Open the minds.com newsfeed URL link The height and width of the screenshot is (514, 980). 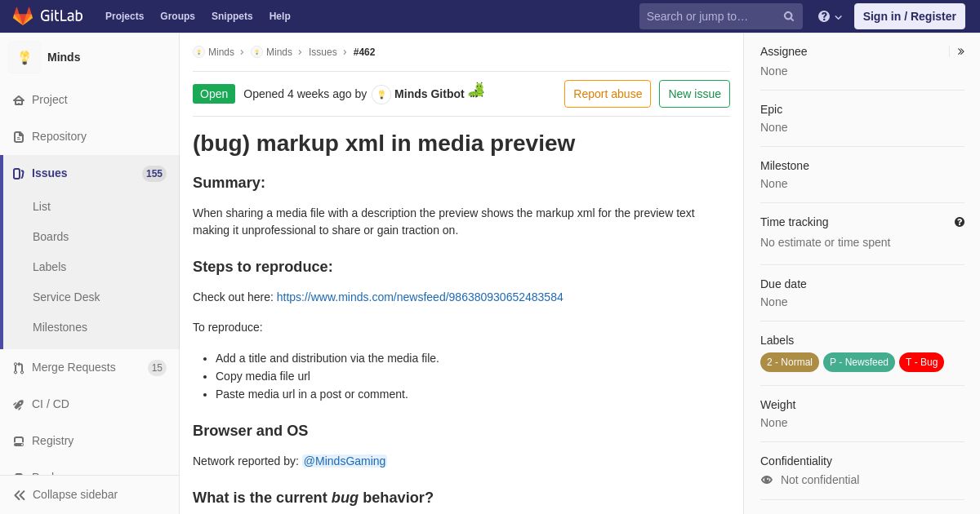[420, 297]
